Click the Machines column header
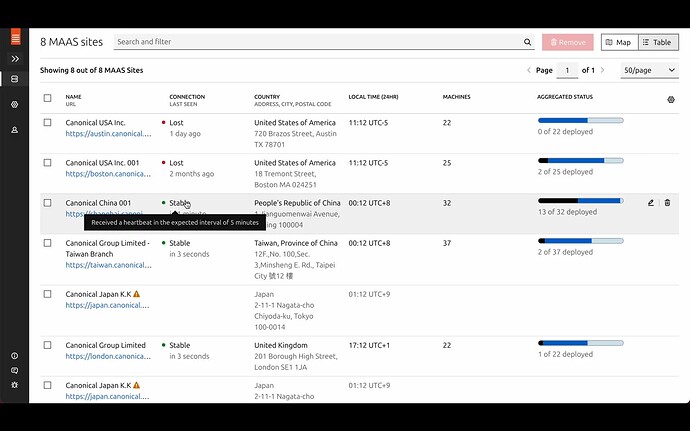This screenshot has width=690, height=431. coord(456,96)
